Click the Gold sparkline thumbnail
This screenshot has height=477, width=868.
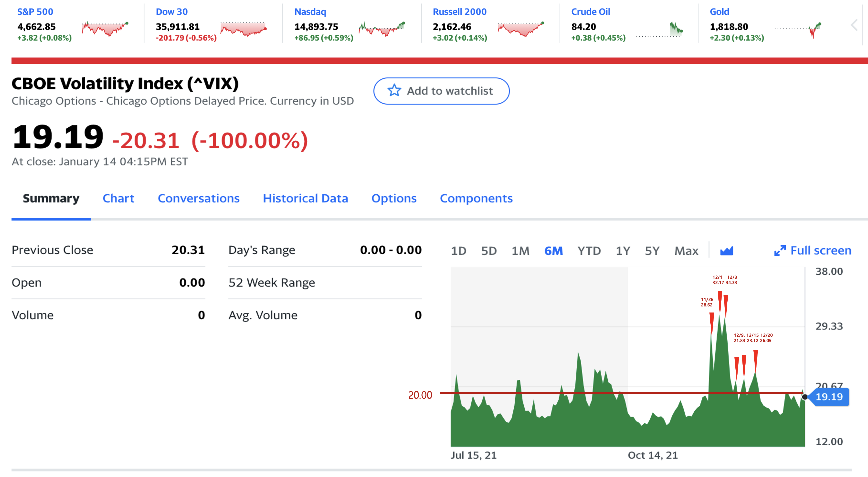tap(798, 30)
